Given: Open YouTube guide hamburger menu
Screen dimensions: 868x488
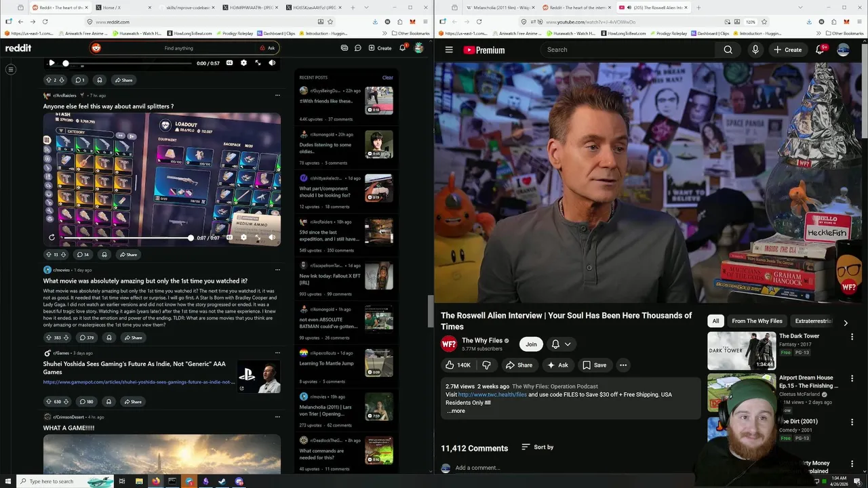Looking at the screenshot, I should [x=449, y=49].
